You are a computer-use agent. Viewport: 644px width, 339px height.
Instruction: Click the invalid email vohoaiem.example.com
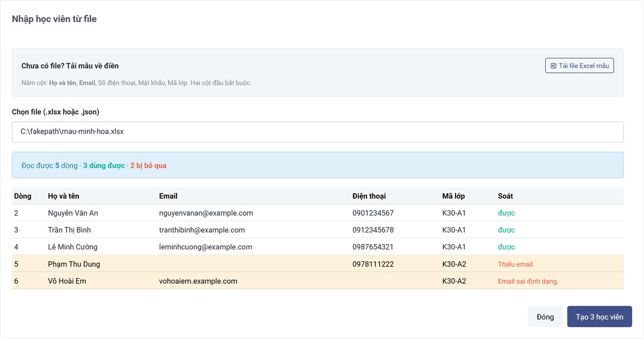[198, 281]
